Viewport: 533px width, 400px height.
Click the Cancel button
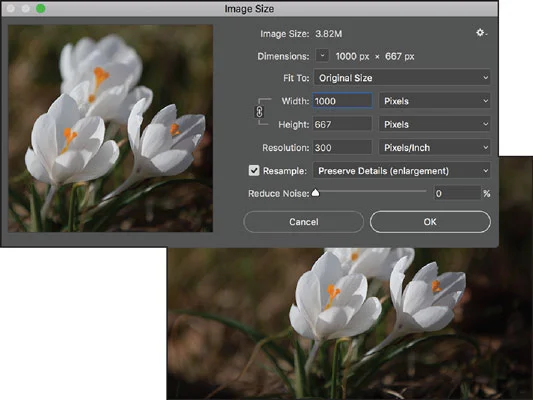tap(304, 222)
